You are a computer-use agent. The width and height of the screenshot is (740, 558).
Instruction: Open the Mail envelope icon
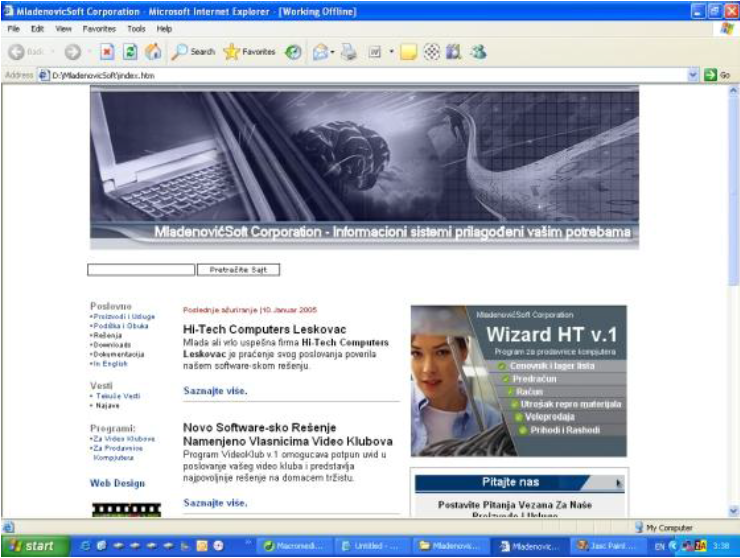(x=320, y=52)
